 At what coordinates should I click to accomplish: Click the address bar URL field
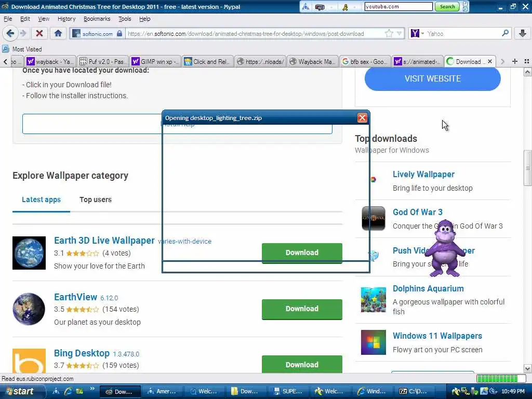[x=255, y=34]
